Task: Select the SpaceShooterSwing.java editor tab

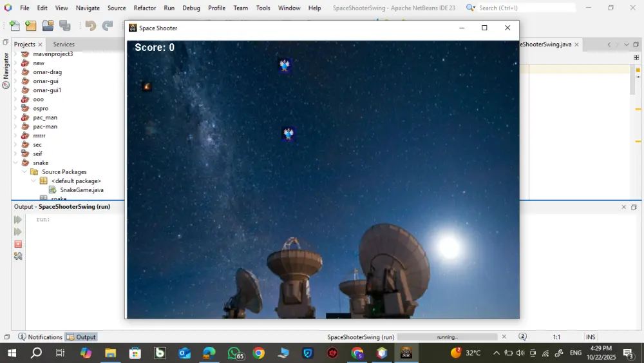Action: [x=545, y=44]
